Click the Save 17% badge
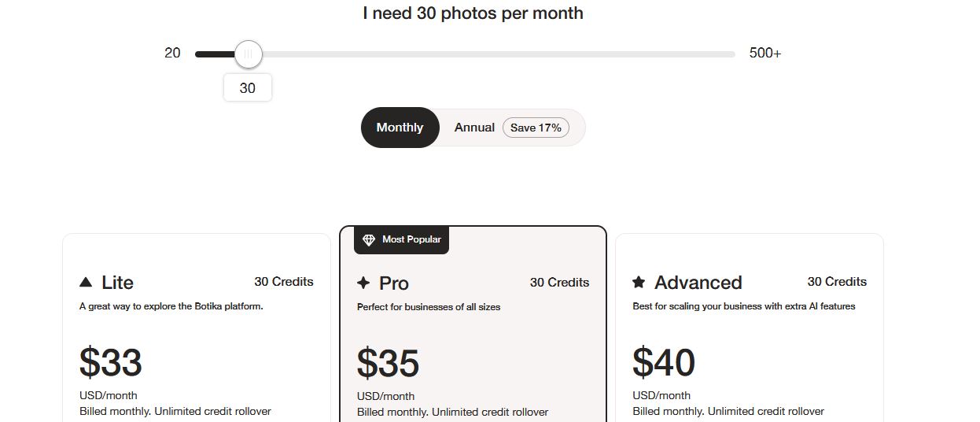Image resolution: width=980 pixels, height=422 pixels. [x=536, y=128]
